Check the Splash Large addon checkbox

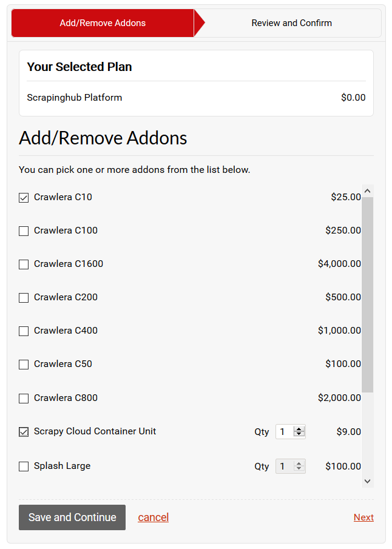pos(24,466)
